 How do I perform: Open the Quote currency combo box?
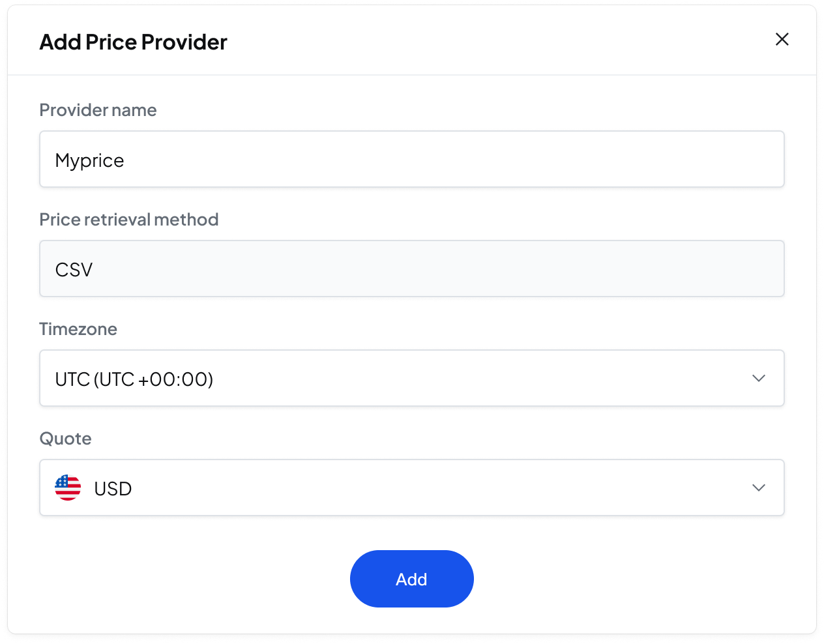(411, 488)
